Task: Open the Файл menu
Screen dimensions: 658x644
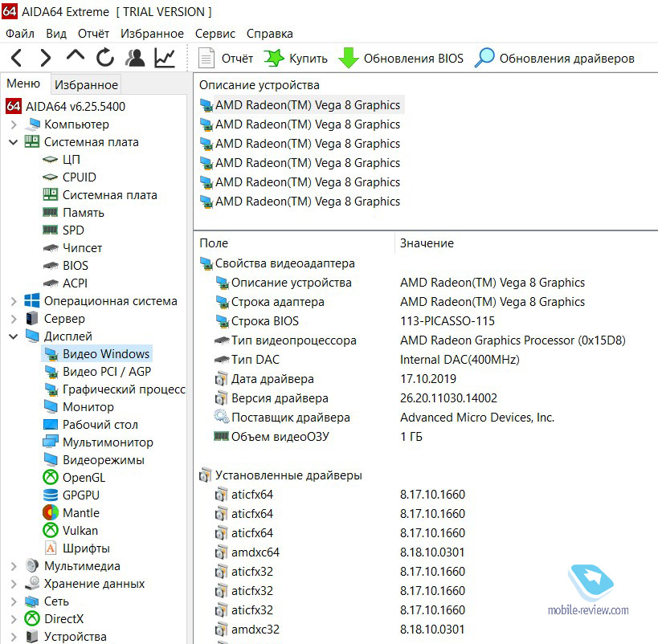Action: tap(20, 34)
